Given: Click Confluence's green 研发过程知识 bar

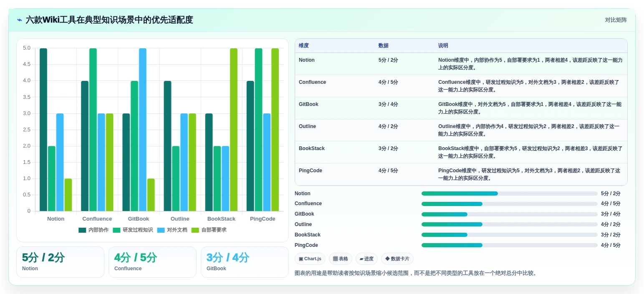Looking at the screenshot, I should coord(93,130).
